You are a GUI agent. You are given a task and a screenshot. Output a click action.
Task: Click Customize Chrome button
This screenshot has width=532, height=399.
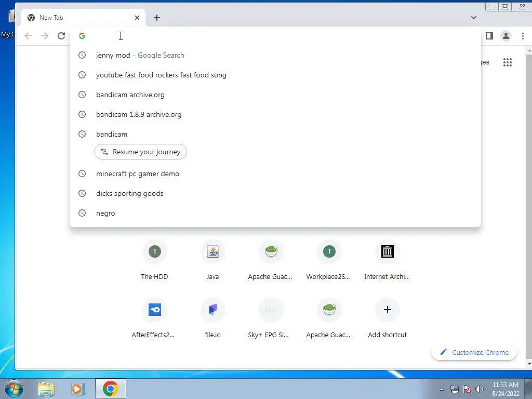[474, 352]
